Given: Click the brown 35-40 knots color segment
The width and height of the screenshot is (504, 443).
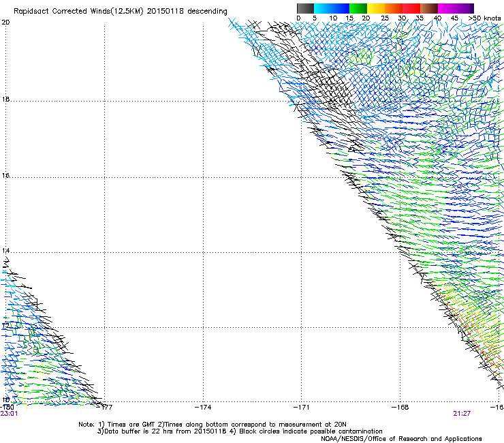Looking at the screenshot, I should [x=429, y=8].
